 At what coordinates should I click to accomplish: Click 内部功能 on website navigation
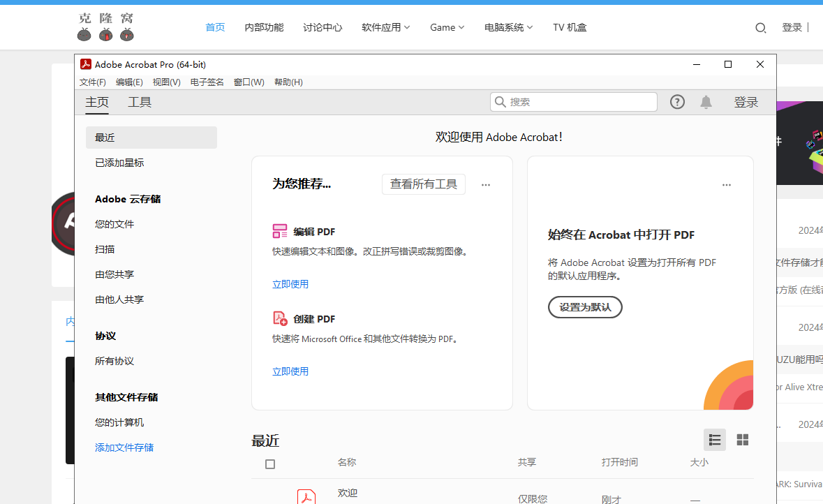tap(264, 27)
